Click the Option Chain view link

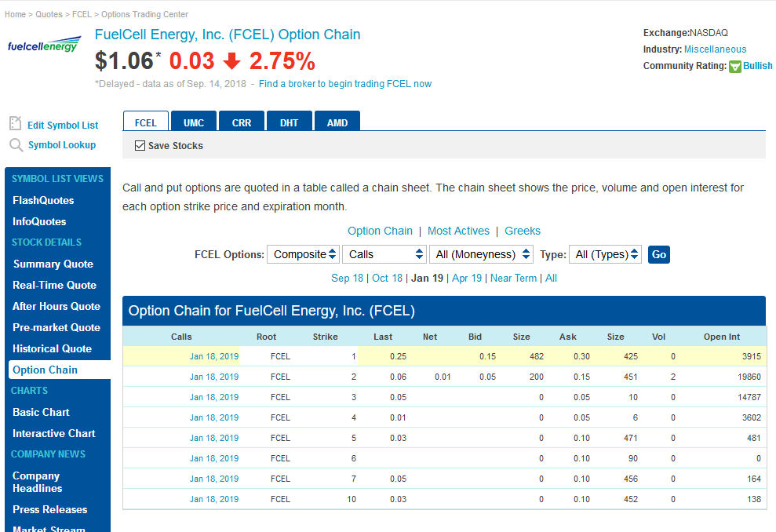coord(380,231)
